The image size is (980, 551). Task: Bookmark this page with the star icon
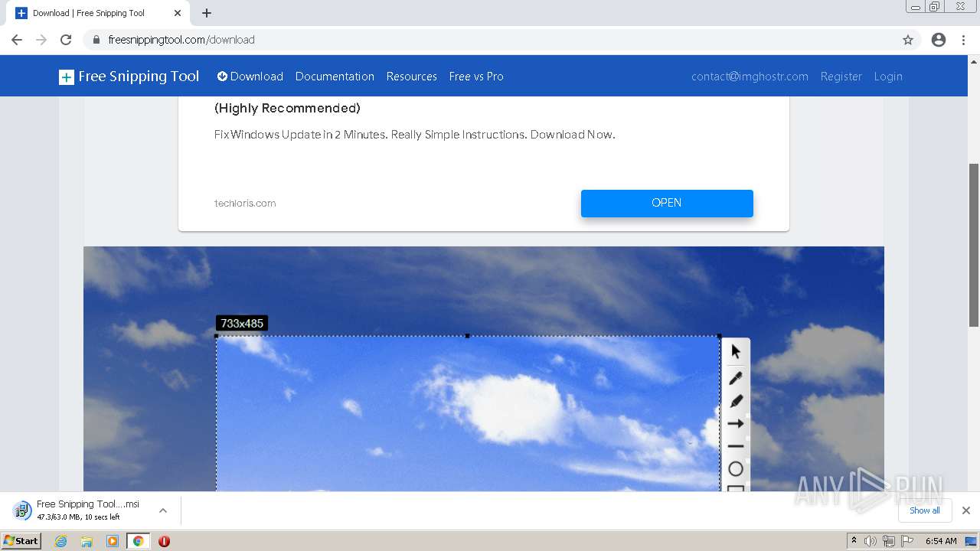click(x=908, y=40)
